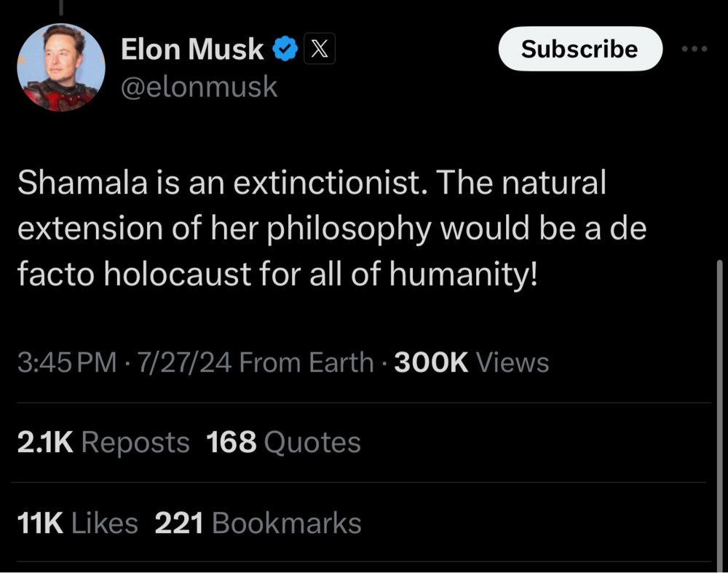Click the X affiliation badge icon
728x573 pixels.
pos(318,50)
